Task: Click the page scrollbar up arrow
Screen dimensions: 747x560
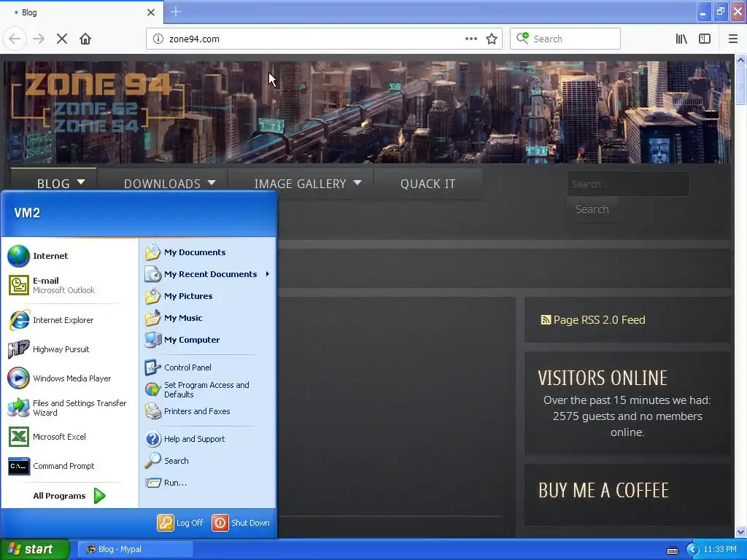Action: tap(741, 60)
